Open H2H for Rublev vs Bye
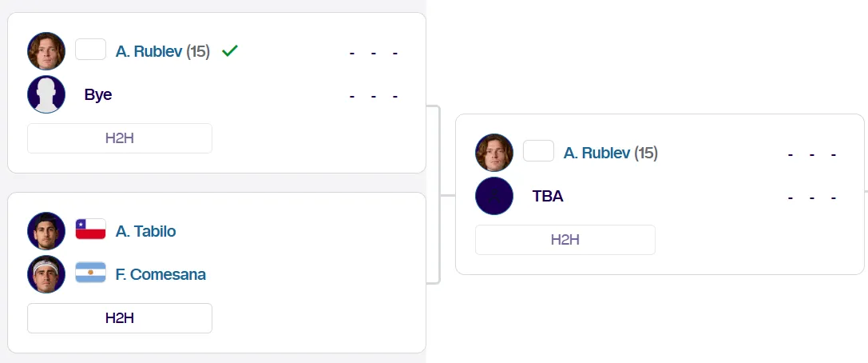 (x=120, y=138)
